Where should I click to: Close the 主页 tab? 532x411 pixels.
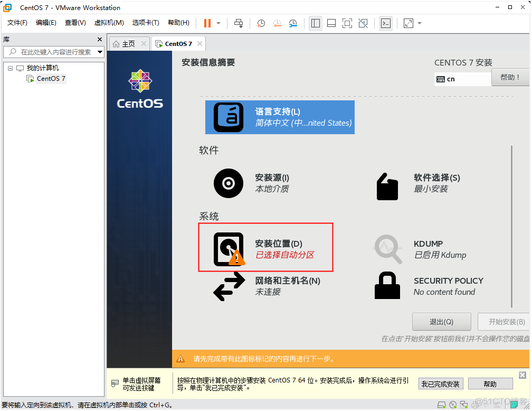144,43
